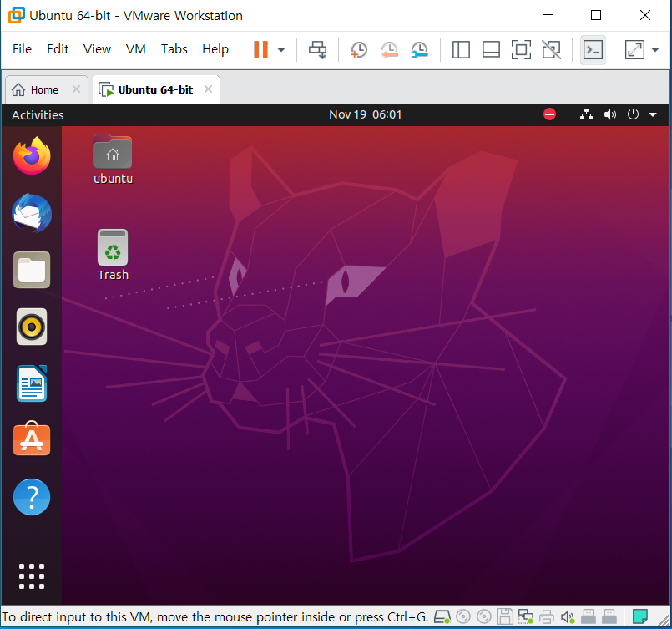Image resolution: width=672 pixels, height=629 pixels.
Task: Close the Ubuntu 64-bit tab
Action: [209, 89]
